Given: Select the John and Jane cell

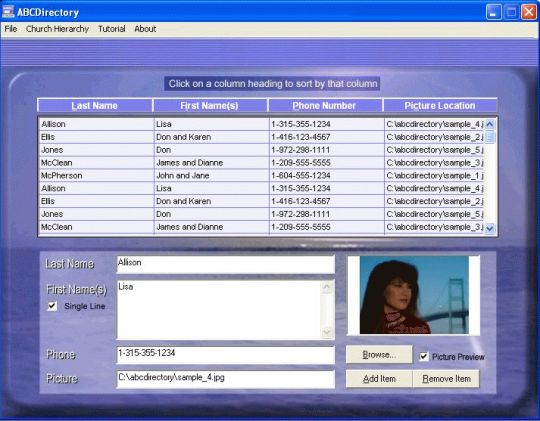Looking at the screenshot, I should 211,175.
